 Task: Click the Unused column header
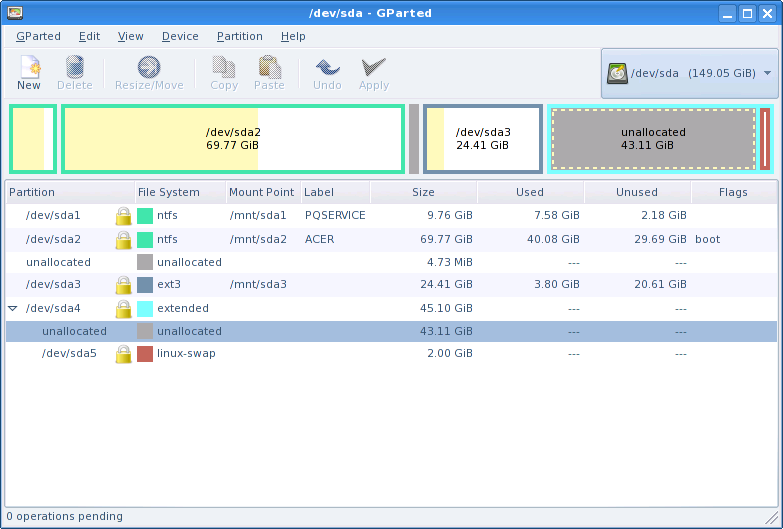pos(637,192)
